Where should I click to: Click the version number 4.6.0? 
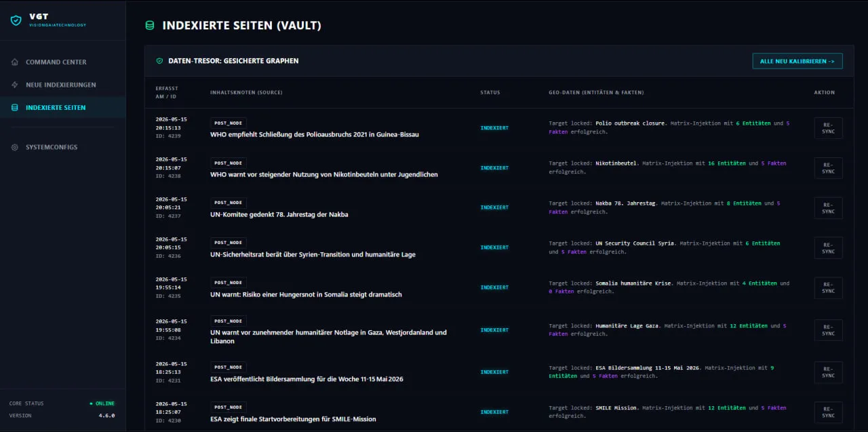(x=106, y=416)
